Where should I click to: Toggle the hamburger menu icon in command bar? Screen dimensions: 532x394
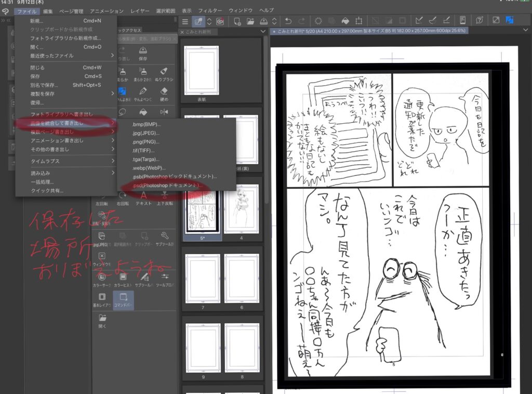185,21
